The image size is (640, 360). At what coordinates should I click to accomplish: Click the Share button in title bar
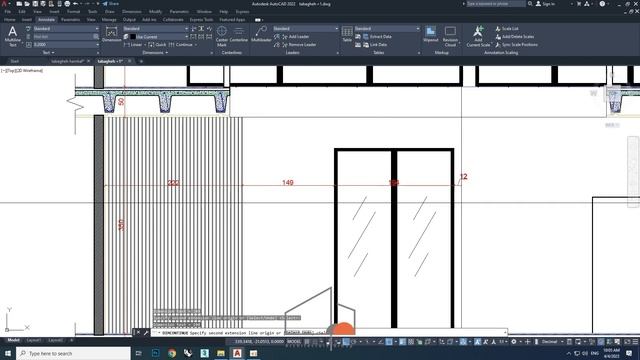111,4
